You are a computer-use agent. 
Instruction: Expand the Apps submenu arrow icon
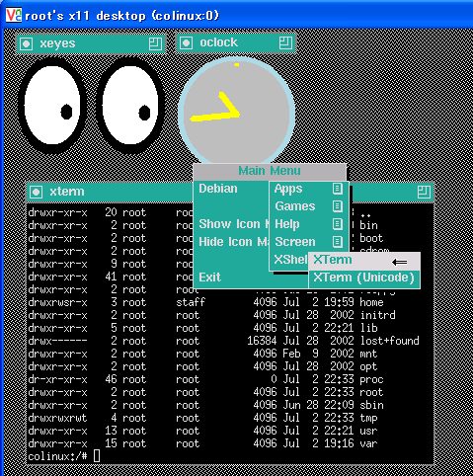(338, 189)
